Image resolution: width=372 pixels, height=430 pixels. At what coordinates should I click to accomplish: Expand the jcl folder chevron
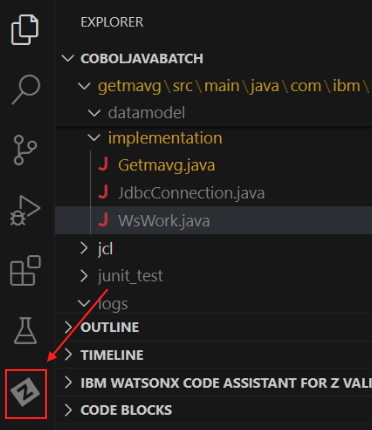84,248
